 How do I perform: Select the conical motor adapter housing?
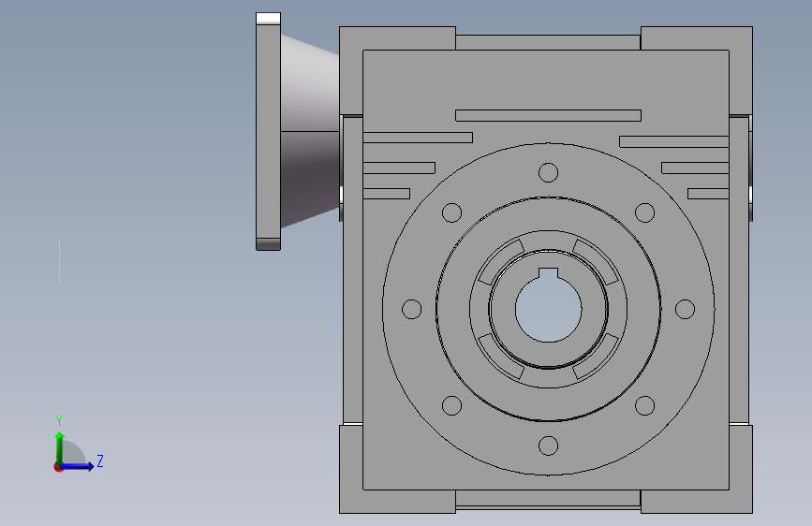[x=310, y=131]
